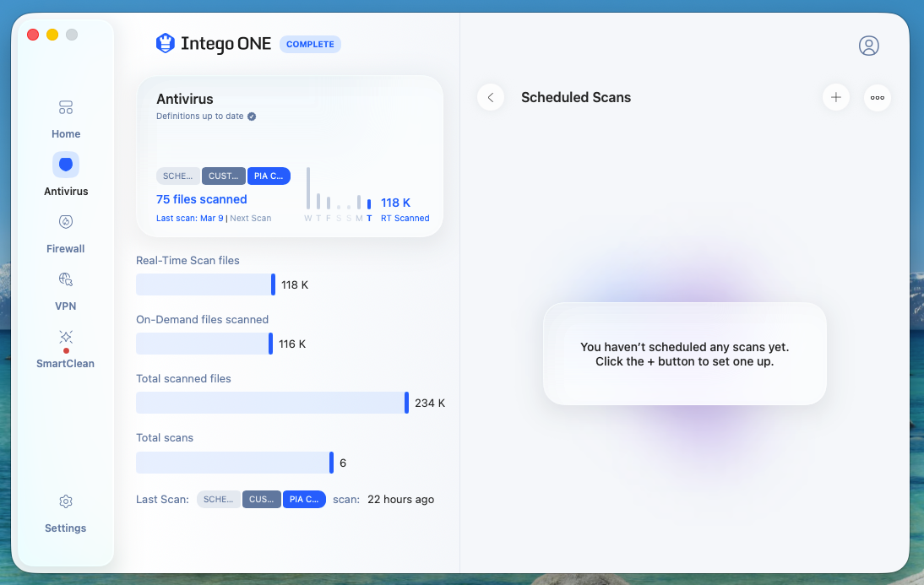
Task: Select CUST... tab in Antivirus card
Action: [x=223, y=176]
